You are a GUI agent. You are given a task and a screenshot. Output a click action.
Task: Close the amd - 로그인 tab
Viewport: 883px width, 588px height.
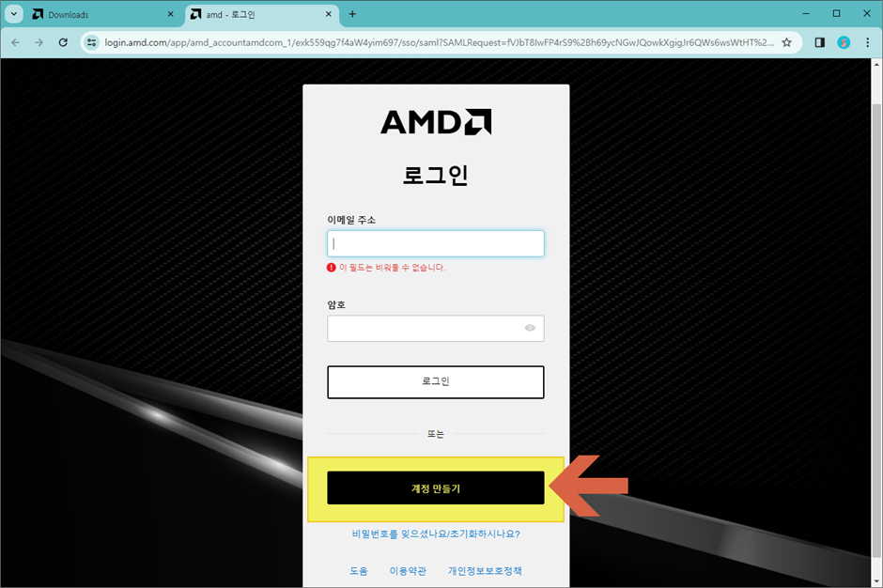(329, 14)
